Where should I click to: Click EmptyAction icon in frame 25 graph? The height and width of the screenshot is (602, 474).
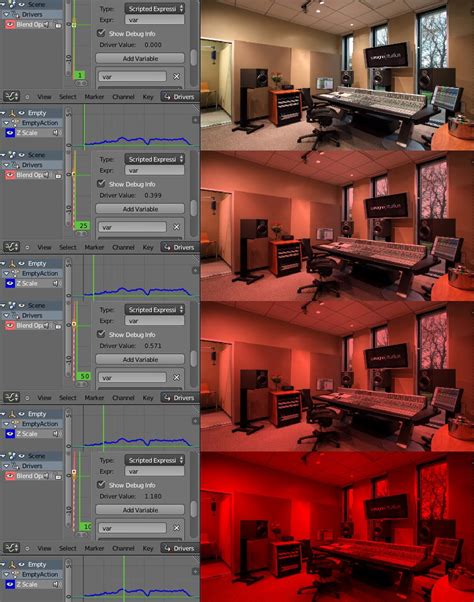click(x=16, y=273)
